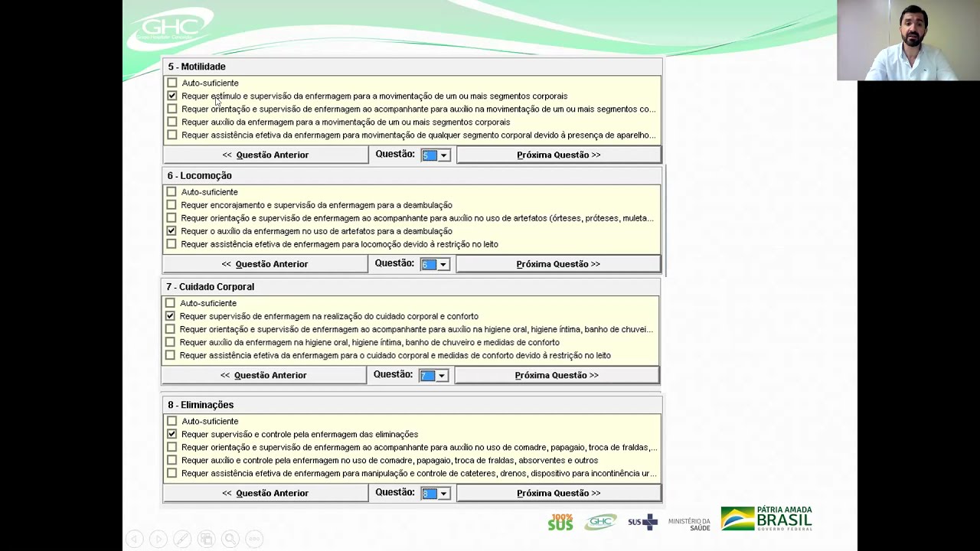Click the 100% SUS logo in the footer
The height and width of the screenshot is (551, 980).
point(560,522)
